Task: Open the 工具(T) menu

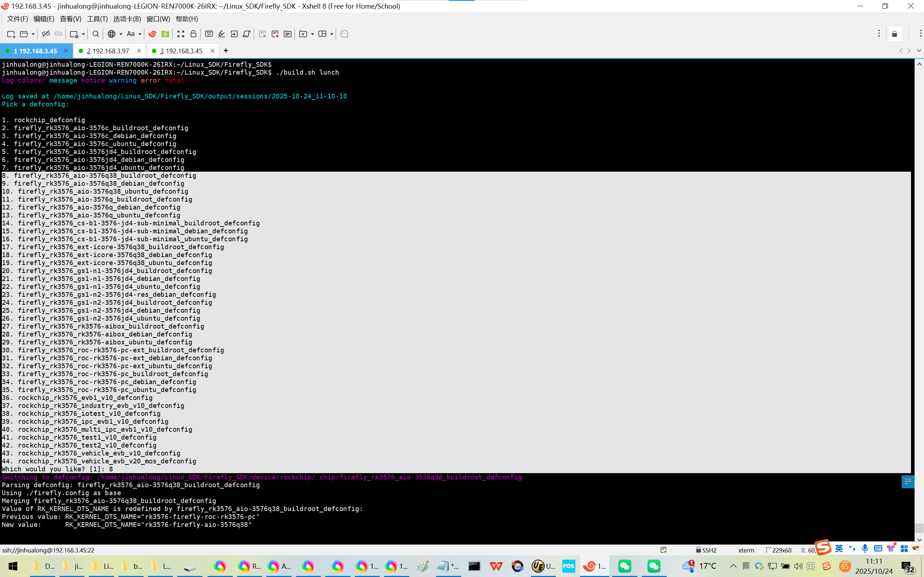Action: coord(97,19)
